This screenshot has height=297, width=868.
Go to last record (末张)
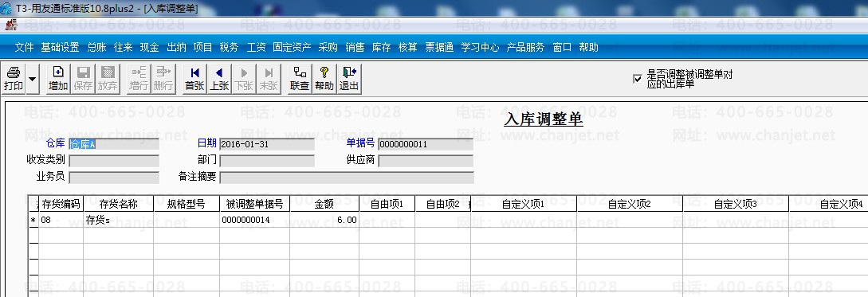click(x=269, y=79)
